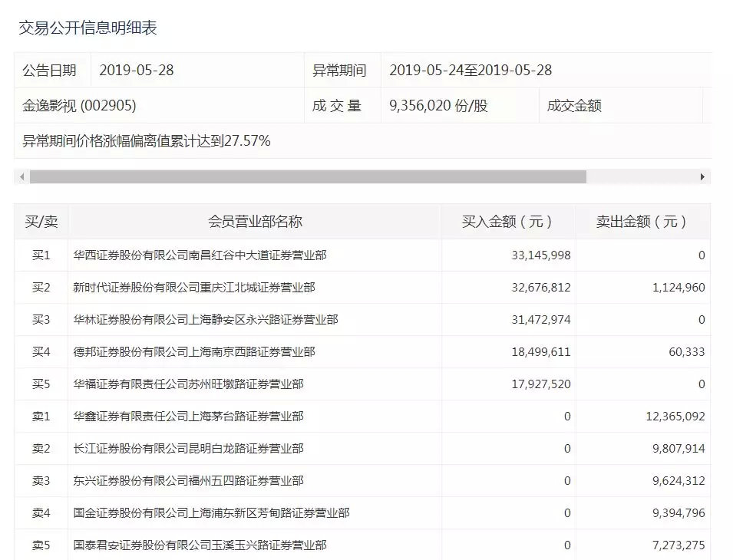
Task: Click the 买入金额（元） column header
Action: [x=508, y=222]
